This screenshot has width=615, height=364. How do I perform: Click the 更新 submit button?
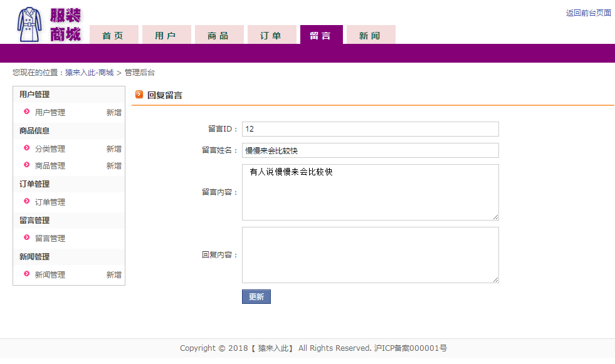click(x=256, y=296)
